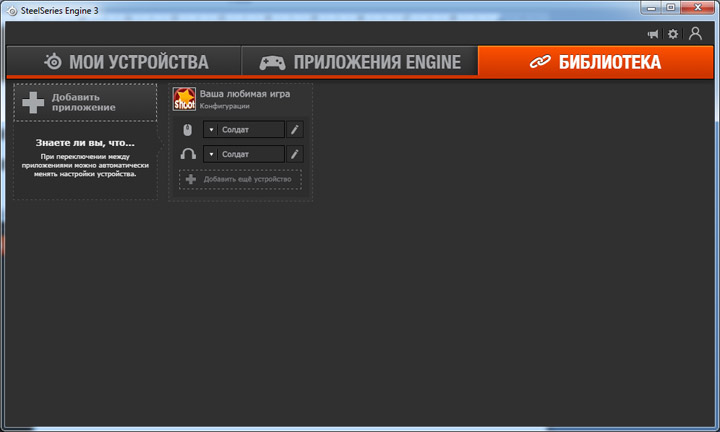Image resolution: width=720 pixels, height=432 pixels.
Task: Expand the mouse configuration dropdown arrow
Action: 211,130
